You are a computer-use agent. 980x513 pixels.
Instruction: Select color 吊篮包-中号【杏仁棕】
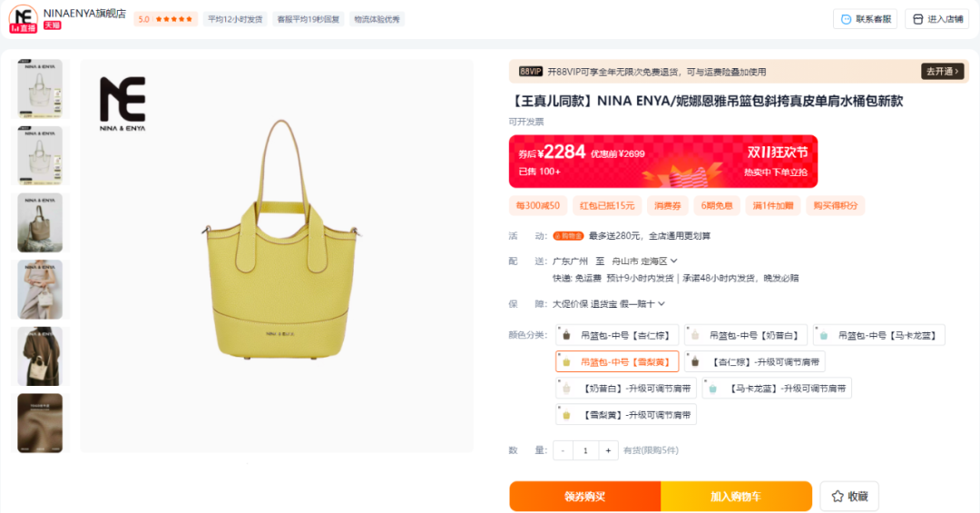pos(617,335)
